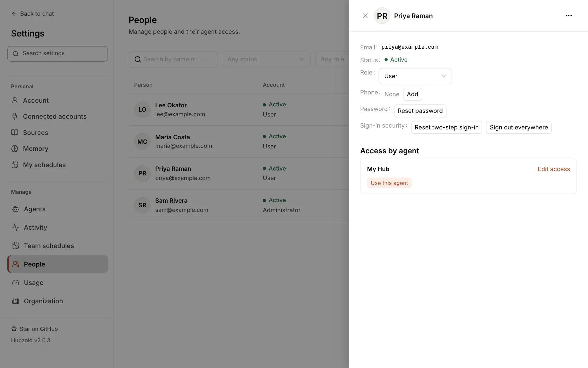This screenshot has width=588, height=368.
Task: Click the SR avatar for Sam Rivera
Action: click(x=142, y=205)
